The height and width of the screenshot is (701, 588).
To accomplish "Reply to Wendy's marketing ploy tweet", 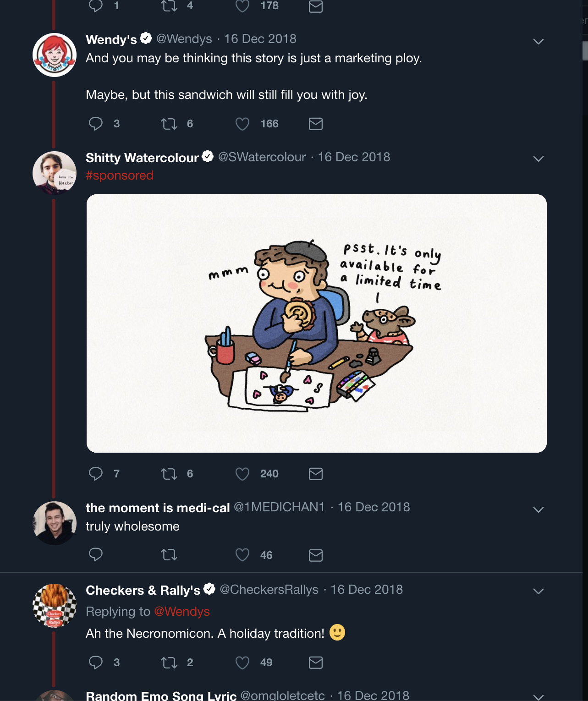I will 96,124.
